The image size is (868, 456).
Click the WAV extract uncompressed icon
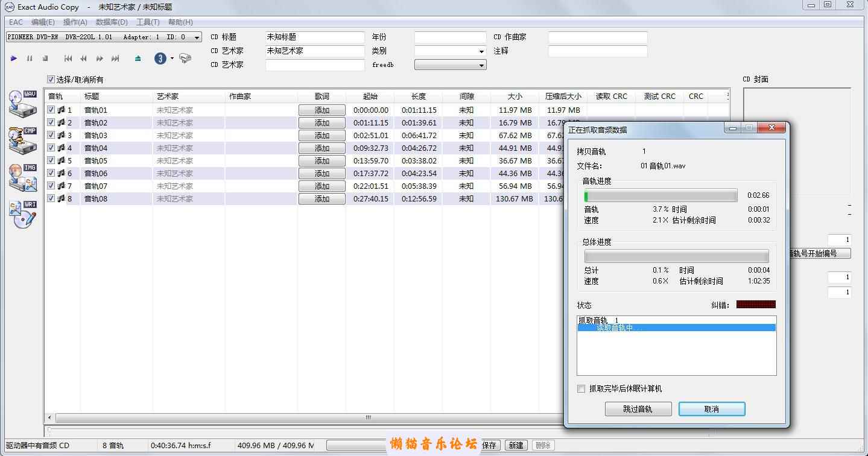tap(23, 104)
